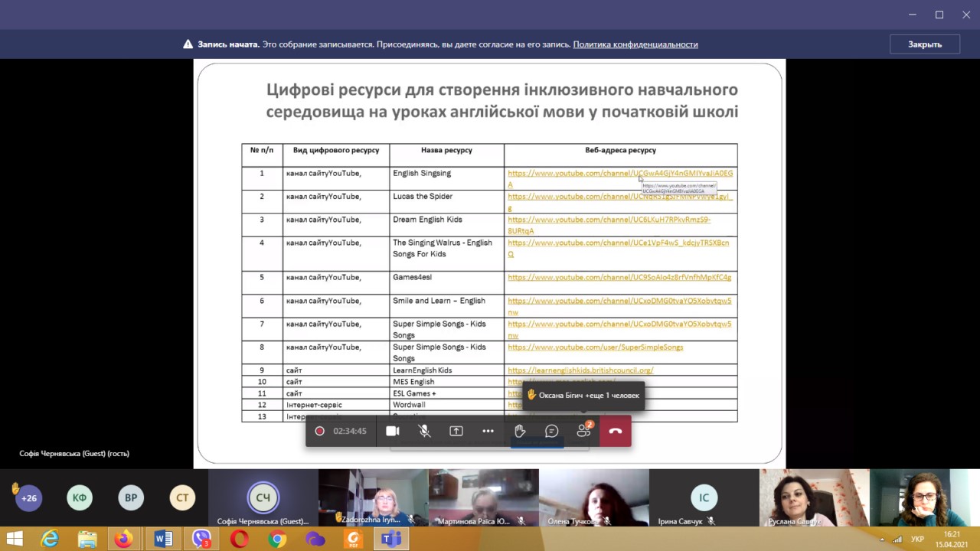Open Viber from the taskbar

click(201, 540)
